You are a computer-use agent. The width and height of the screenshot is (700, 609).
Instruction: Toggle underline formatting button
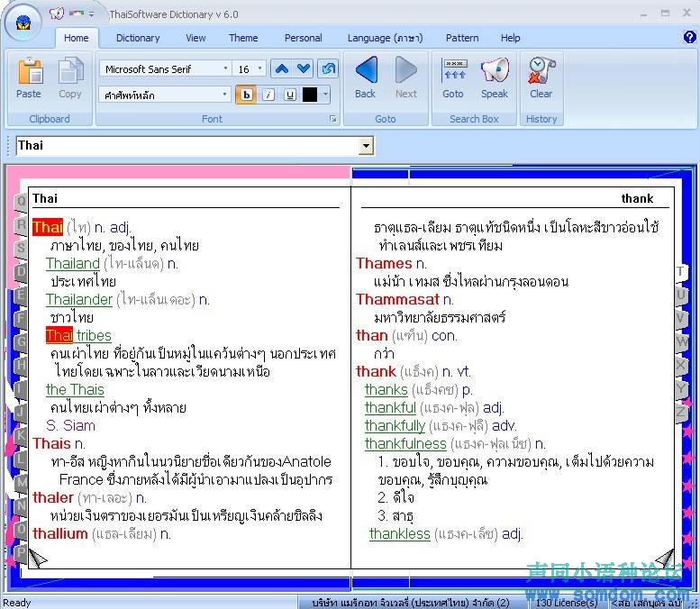289,95
